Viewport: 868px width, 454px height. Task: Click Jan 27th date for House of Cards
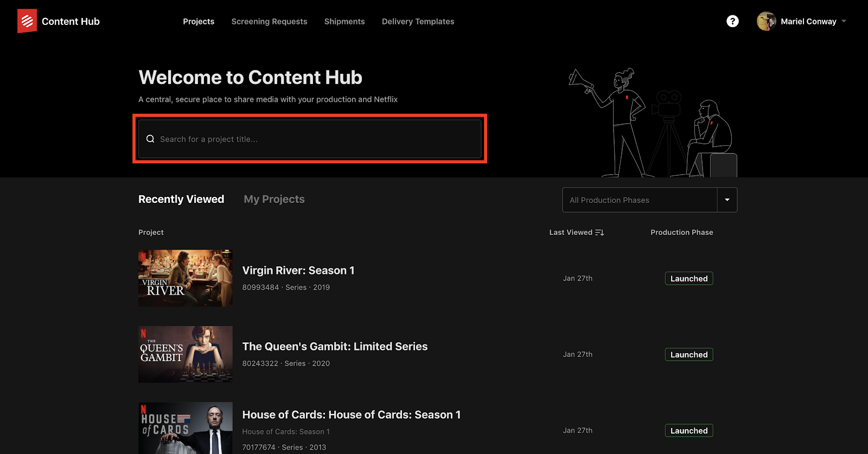click(x=577, y=430)
